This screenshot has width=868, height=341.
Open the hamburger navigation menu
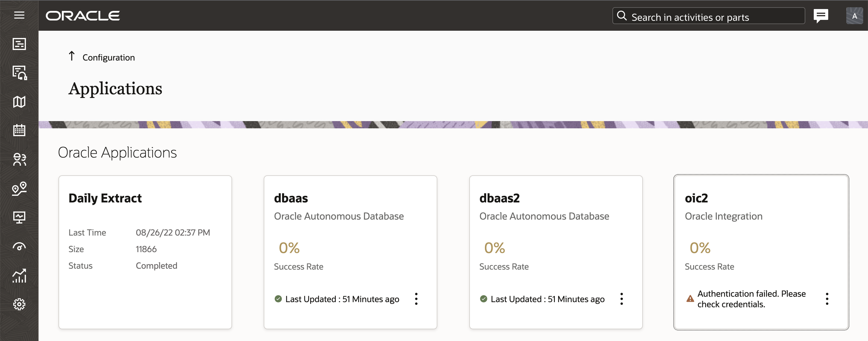pos(19,15)
